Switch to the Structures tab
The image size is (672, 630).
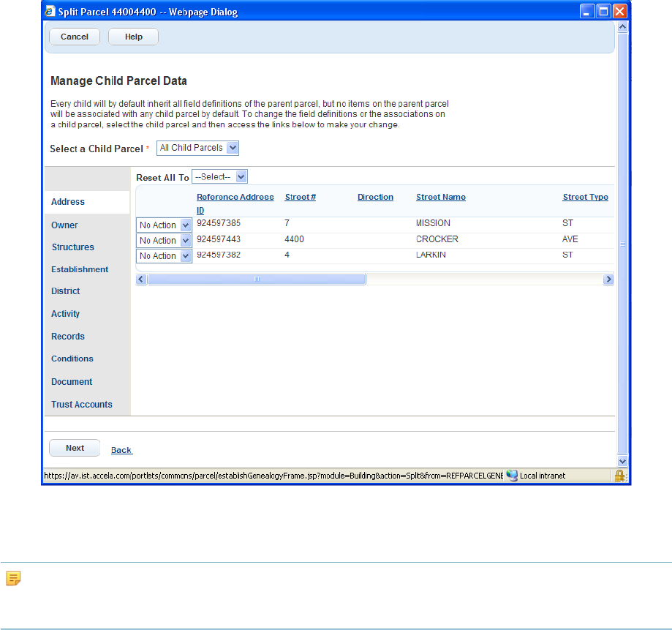point(73,247)
